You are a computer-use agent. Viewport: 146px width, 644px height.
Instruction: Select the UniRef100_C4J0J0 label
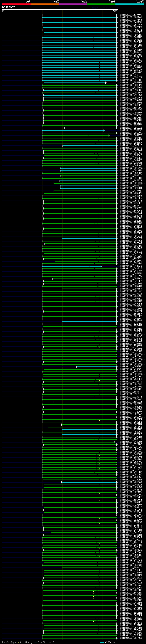pos(131,266)
